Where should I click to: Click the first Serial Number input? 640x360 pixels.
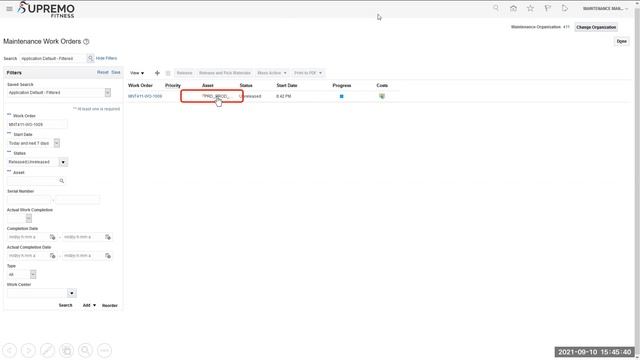(29, 200)
